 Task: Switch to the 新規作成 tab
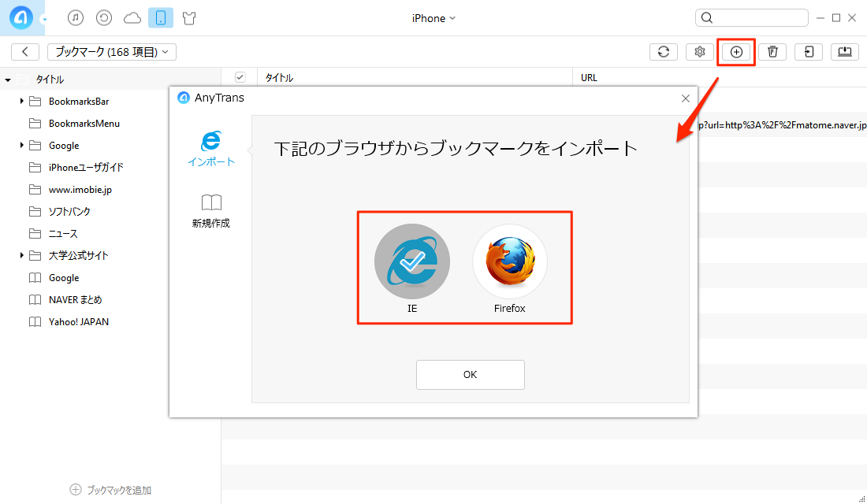pos(210,211)
